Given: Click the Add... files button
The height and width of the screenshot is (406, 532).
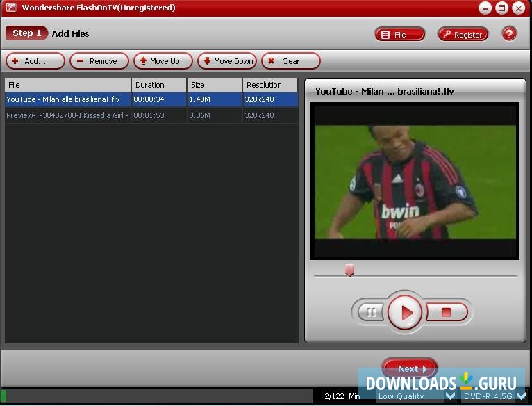Looking at the screenshot, I should click(35, 61).
